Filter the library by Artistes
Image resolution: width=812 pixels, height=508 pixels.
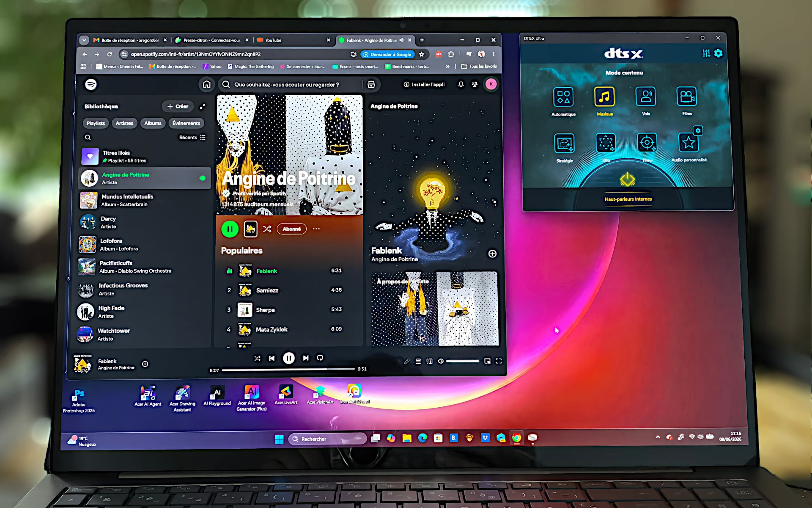pos(124,123)
